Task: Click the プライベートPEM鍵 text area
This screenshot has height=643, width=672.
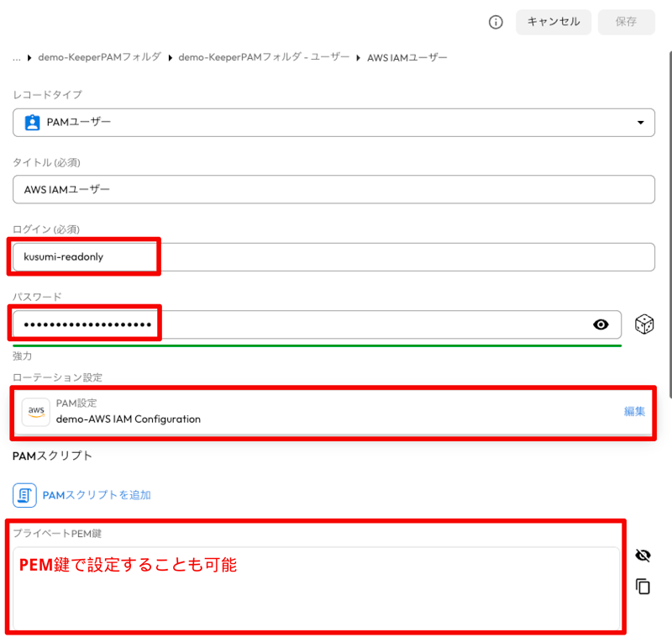Action: 317,588
